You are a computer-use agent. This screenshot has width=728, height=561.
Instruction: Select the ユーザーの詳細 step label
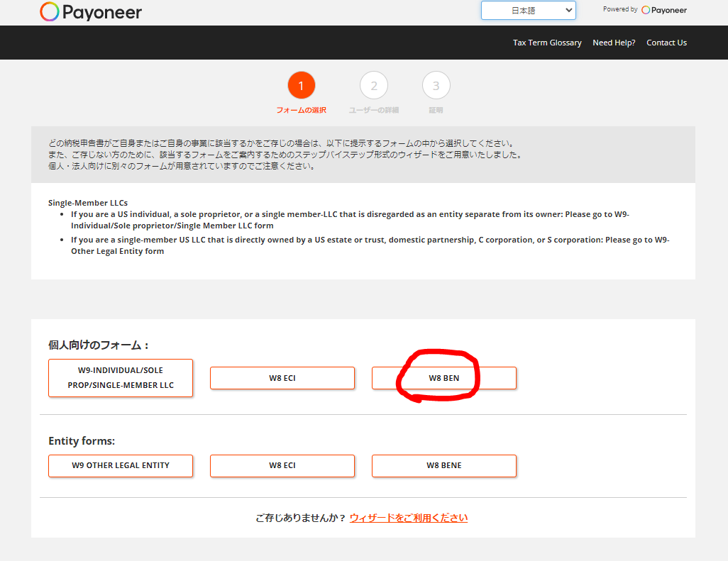[x=374, y=111]
